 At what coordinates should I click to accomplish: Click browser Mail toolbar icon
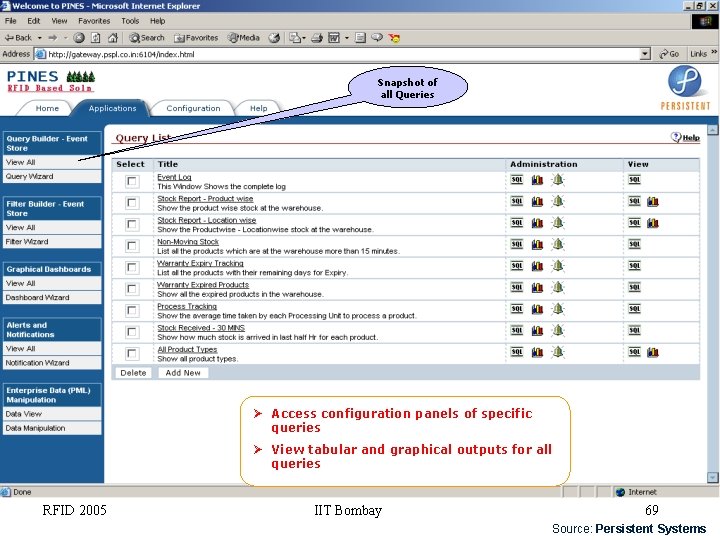(x=294, y=38)
